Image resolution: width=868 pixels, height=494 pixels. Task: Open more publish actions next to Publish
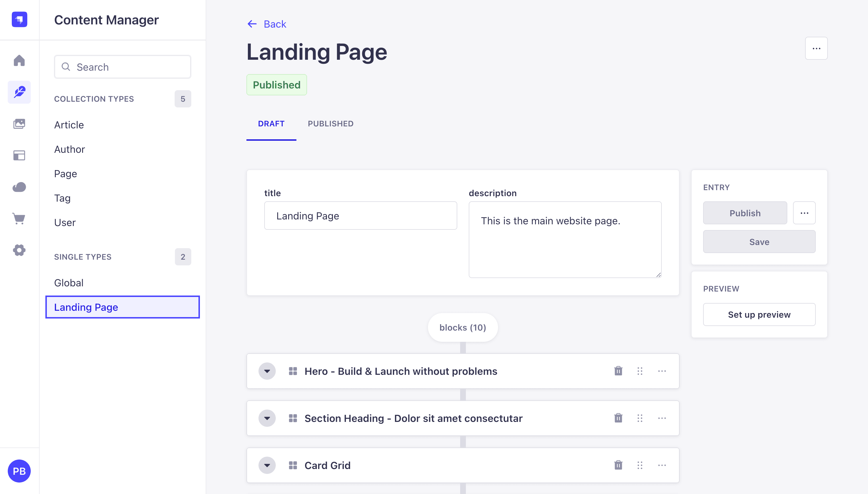[804, 213]
